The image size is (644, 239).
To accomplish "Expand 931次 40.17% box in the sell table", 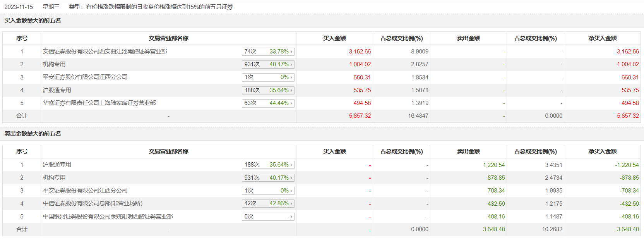I will pyautogui.click(x=268, y=178).
